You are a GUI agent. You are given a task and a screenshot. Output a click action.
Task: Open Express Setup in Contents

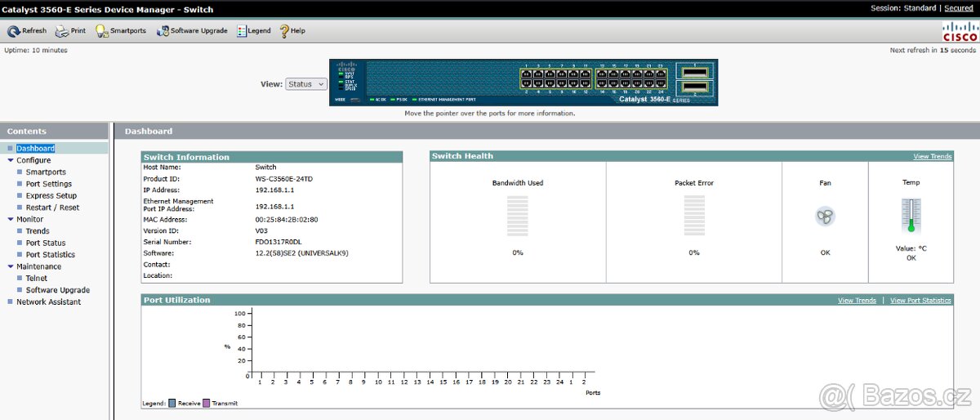pyautogui.click(x=51, y=196)
